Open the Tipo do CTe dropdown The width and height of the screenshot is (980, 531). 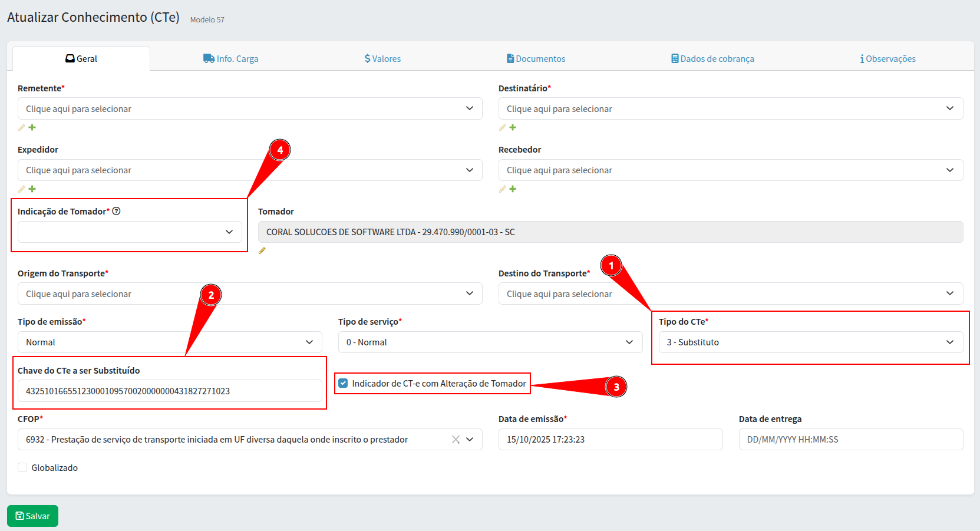point(810,342)
